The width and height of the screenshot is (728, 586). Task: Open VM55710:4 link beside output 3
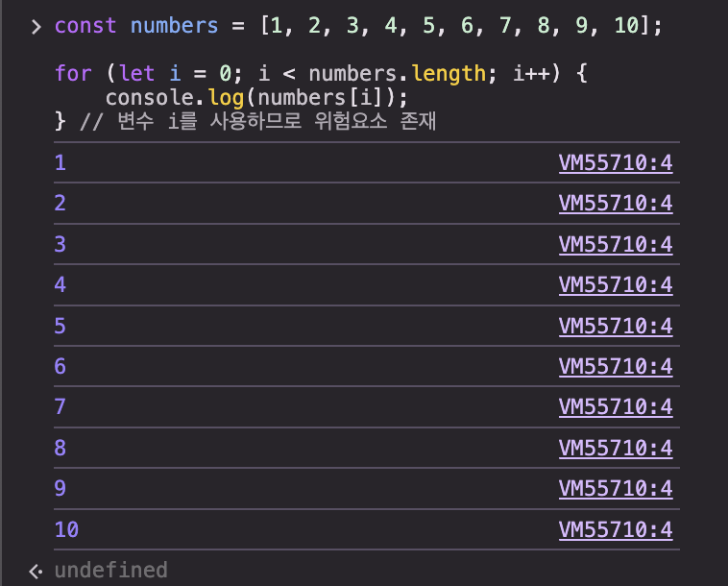pyautogui.click(x=616, y=244)
